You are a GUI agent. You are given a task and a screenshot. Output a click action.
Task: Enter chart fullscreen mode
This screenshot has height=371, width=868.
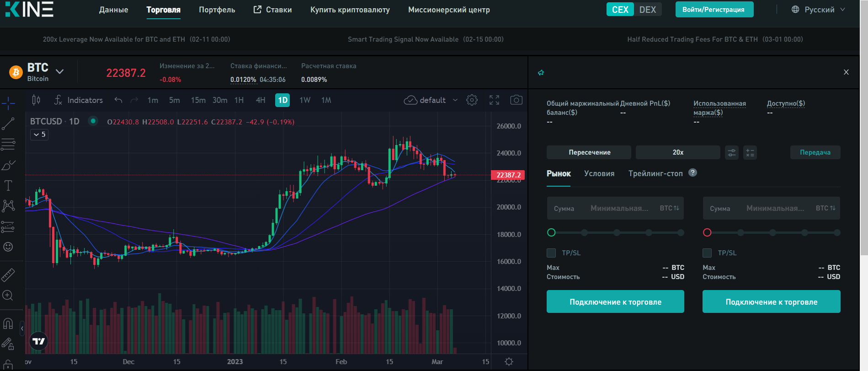click(494, 100)
